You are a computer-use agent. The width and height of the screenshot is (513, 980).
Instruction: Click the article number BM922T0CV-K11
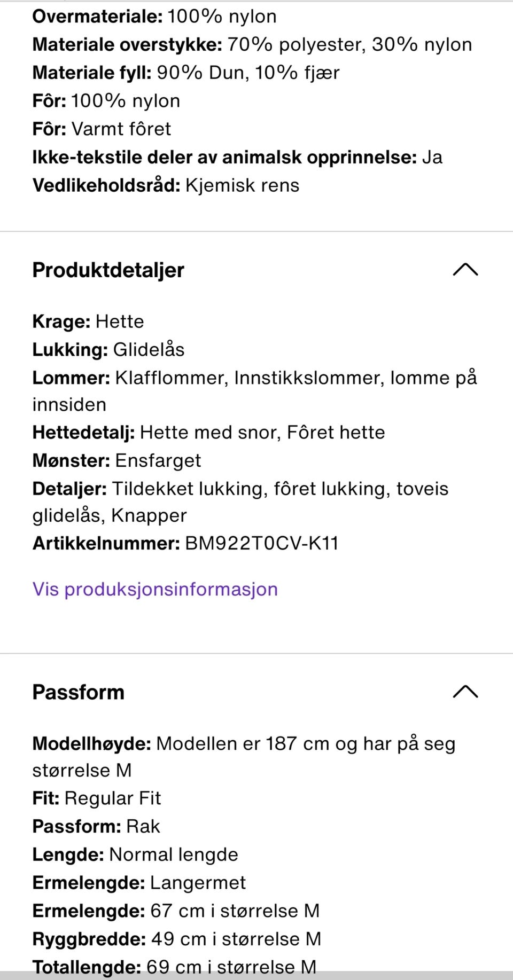point(261,544)
